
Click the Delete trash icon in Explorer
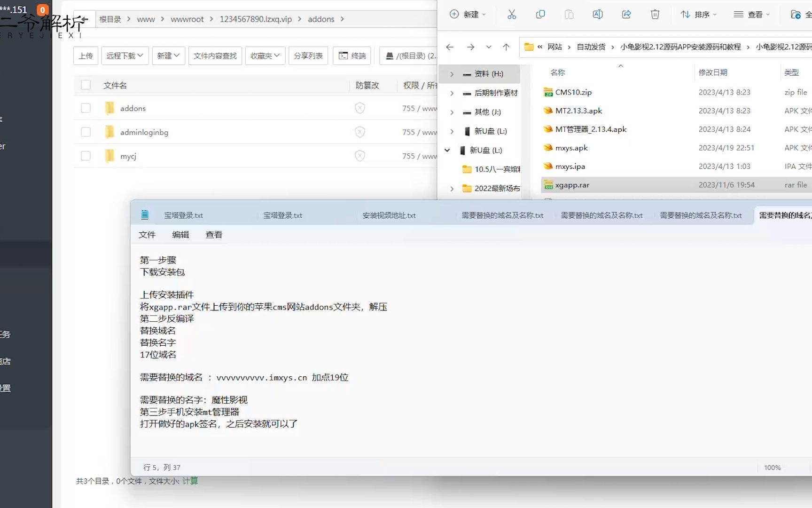coord(655,15)
